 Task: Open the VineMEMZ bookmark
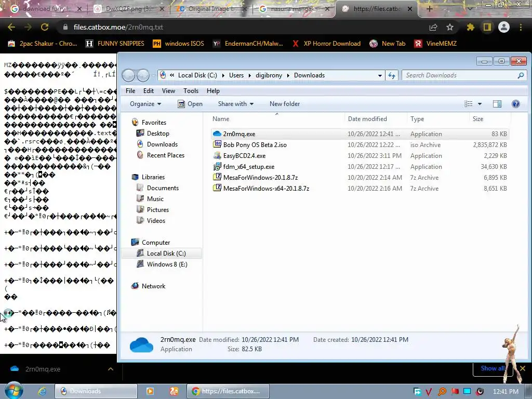tap(436, 44)
